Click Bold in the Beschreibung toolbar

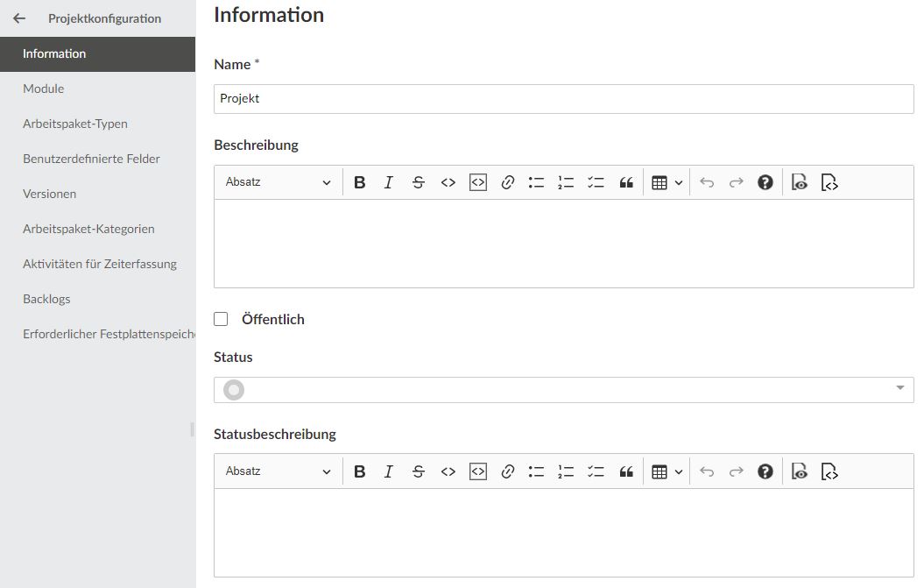point(359,182)
